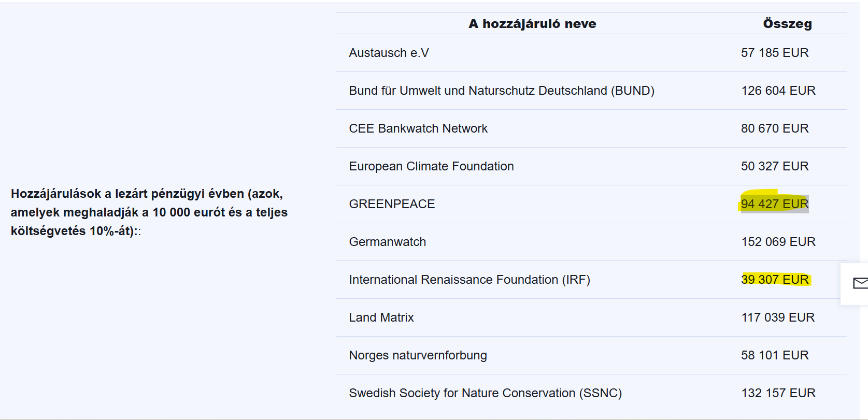Screen dimensions: 868x420
Task: Select the Austausch e.V row name
Action: coord(389,53)
